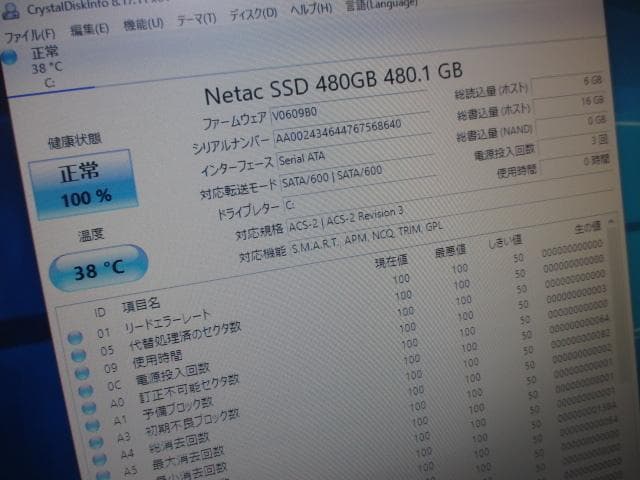Click the 対応機能 field S.M.A.R.T., APM, NCQ

click(366, 239)
